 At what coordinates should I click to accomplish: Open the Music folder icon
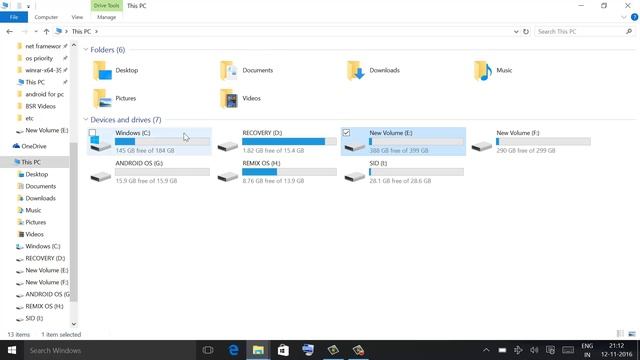[483, 70]
